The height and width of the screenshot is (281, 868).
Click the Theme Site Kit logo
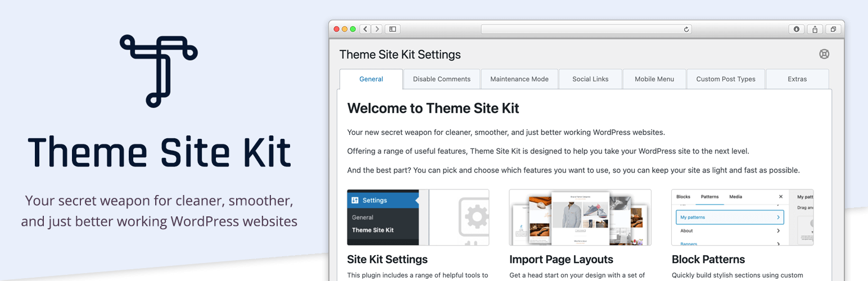(x=159, y=71)
